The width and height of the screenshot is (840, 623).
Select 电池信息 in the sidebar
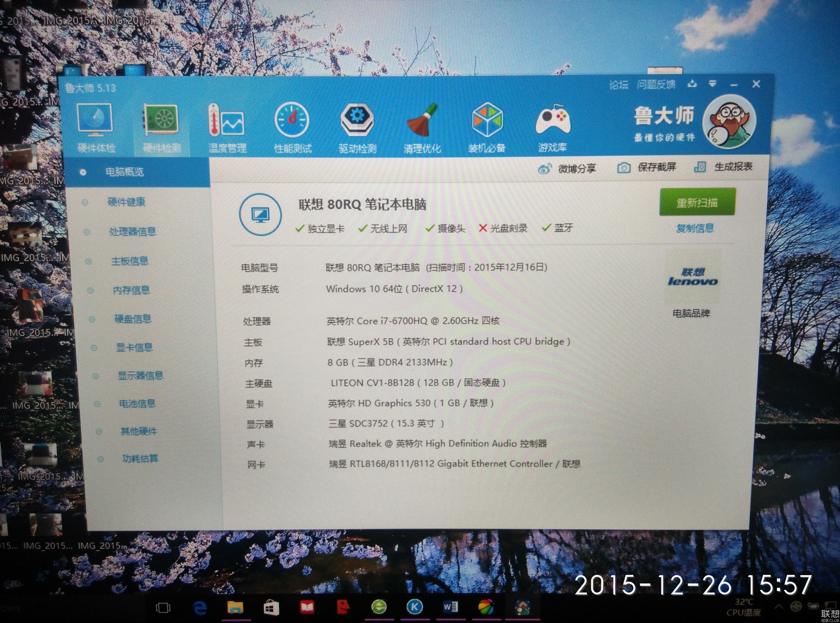tap(137, 404)
